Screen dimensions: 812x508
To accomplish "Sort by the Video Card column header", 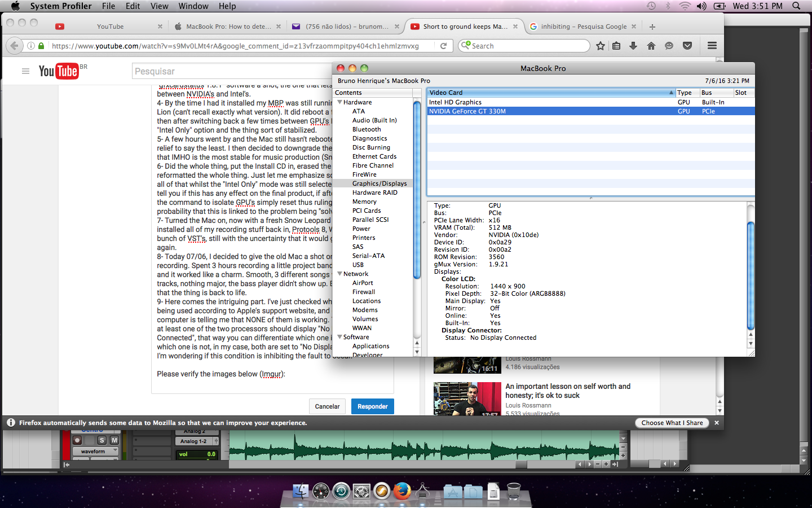I will [551, 93].
